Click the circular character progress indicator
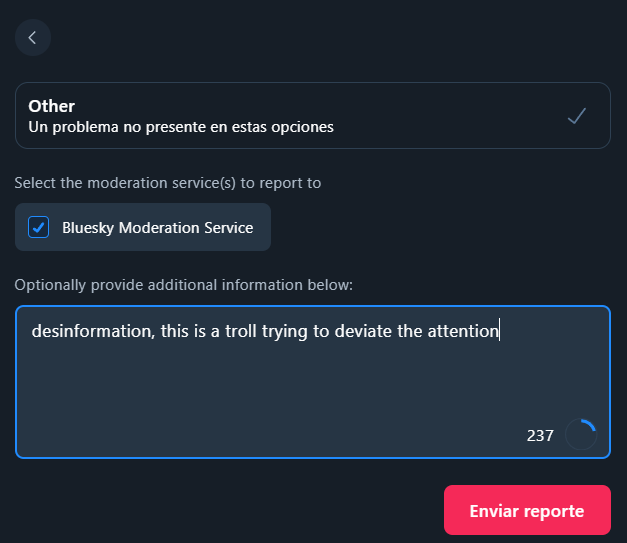627x543 pixels. (x=581, y=435)
